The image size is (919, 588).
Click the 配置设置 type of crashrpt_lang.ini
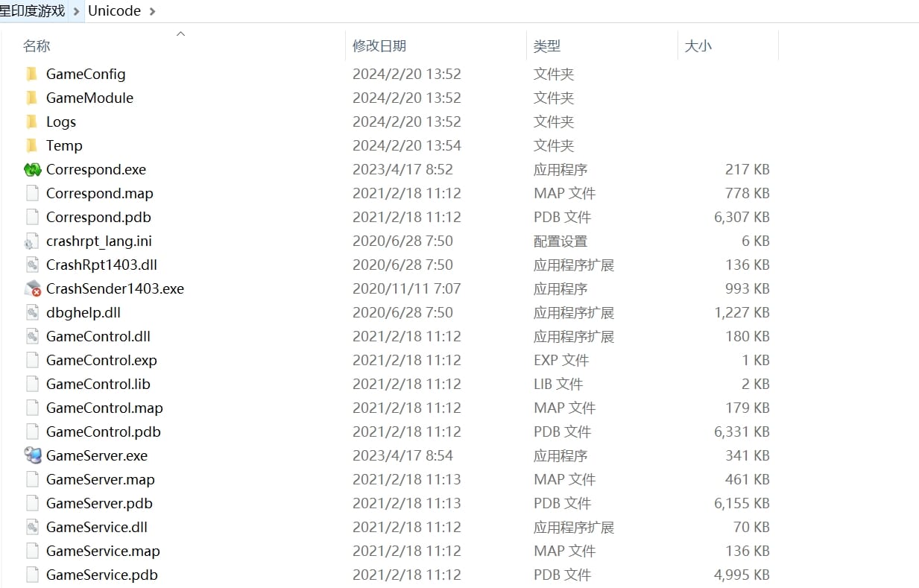[x=560, y=241]
